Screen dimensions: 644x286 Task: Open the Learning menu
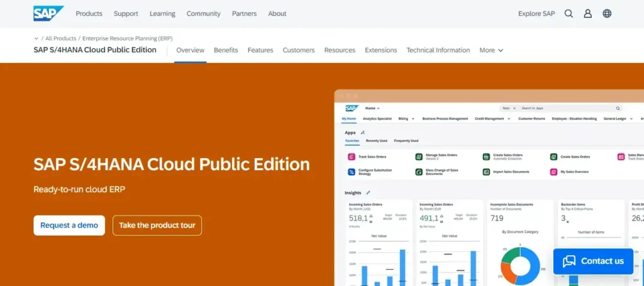pyautogui.click(x=162, y=14)
